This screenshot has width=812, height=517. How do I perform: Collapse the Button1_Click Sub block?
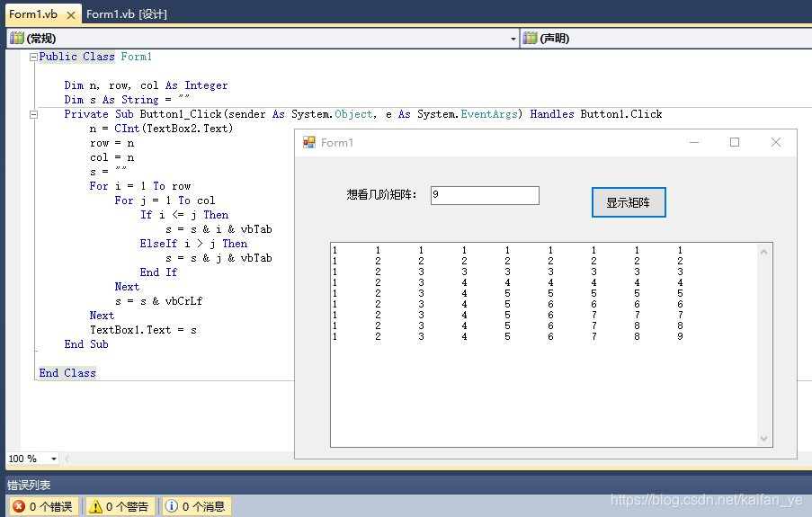click(33, 114)
